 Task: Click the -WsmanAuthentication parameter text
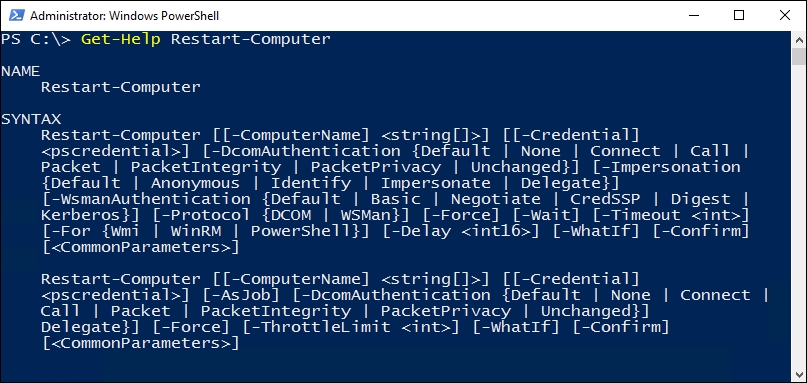(152, 199)
